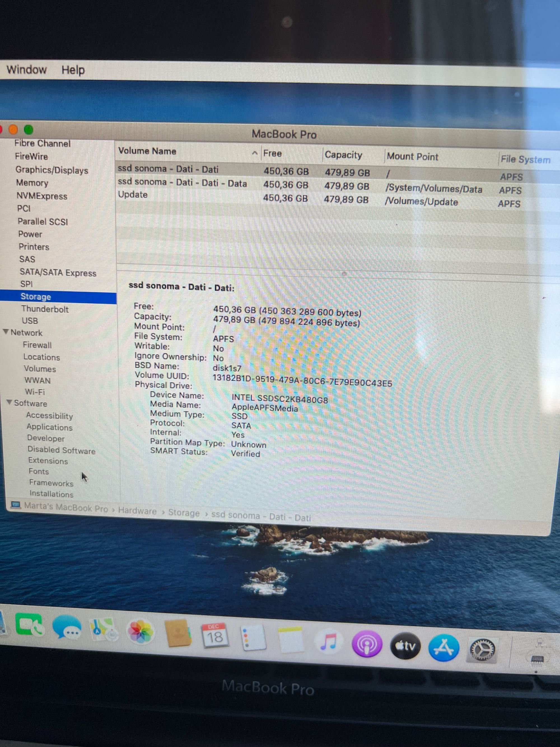Open the Window menu

click(x=26, y=69)
